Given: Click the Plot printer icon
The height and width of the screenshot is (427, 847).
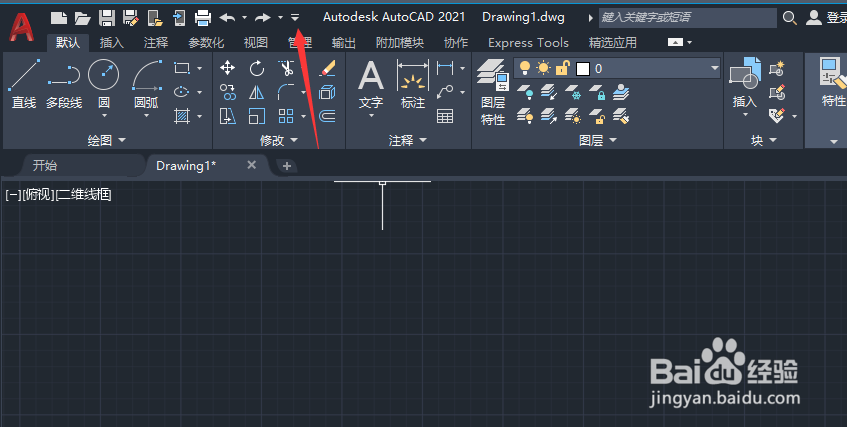Looking at the screenshot, I should (x=203, y=18).
